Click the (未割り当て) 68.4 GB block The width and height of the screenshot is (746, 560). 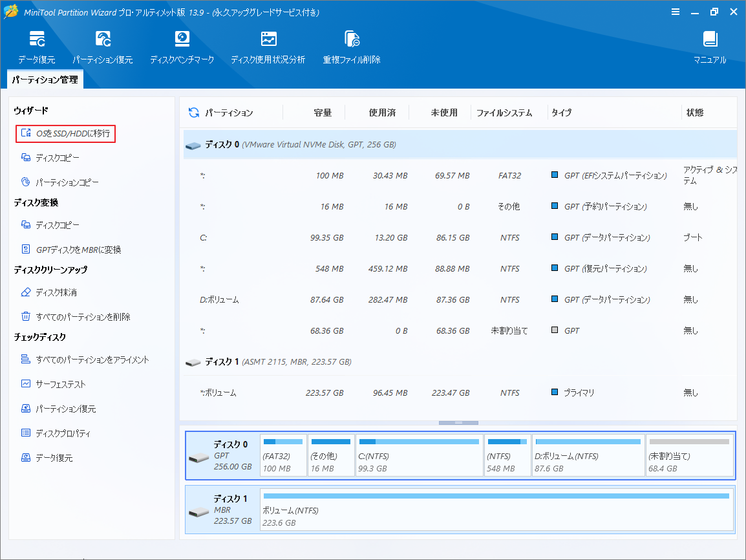689,455
